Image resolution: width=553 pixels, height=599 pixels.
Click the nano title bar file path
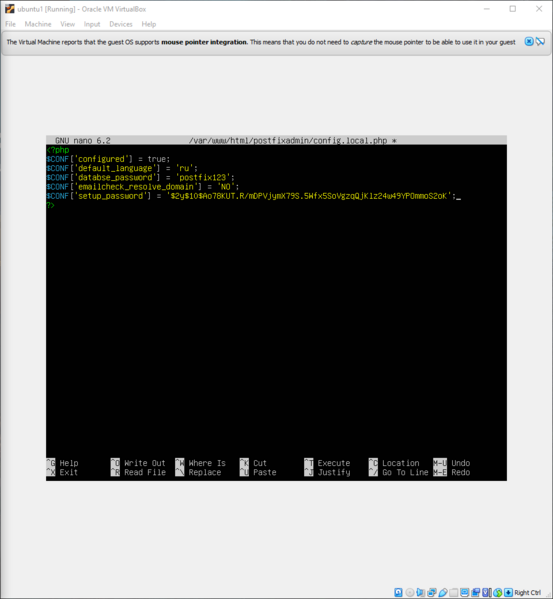tap(288, 141)
